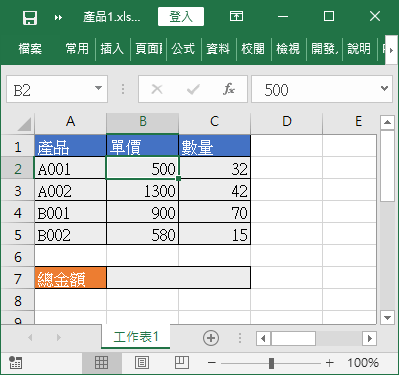
Task: Select cell with value 580
Action: coord(142,234)
